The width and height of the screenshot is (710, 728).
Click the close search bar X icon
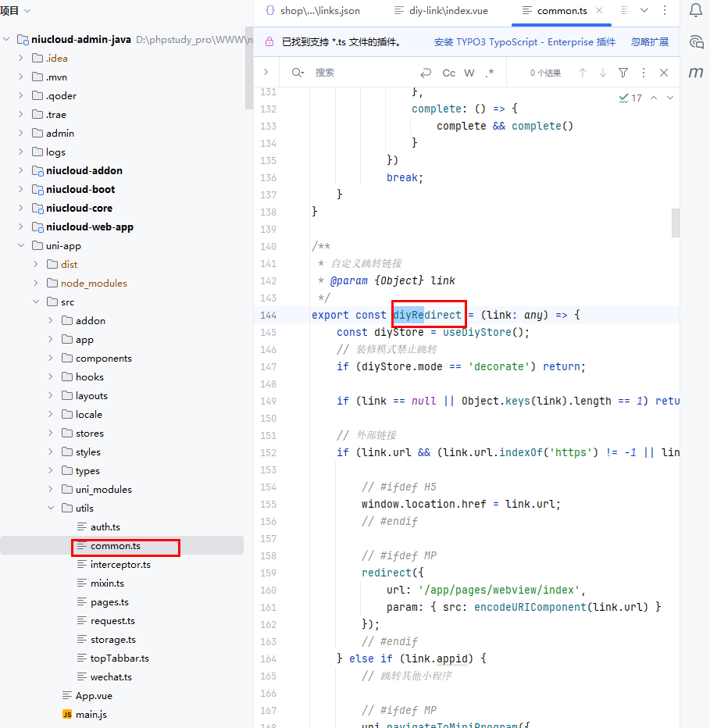(664, 73)
